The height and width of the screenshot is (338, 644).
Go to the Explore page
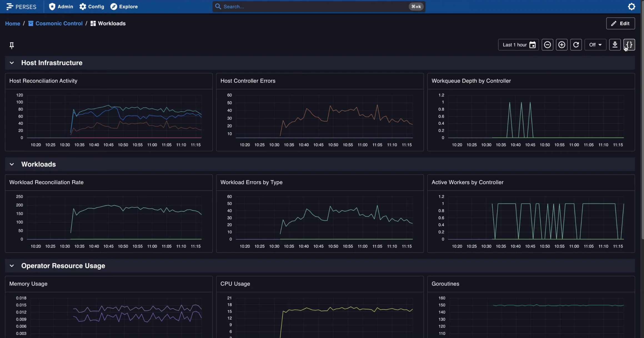(124, 7)
